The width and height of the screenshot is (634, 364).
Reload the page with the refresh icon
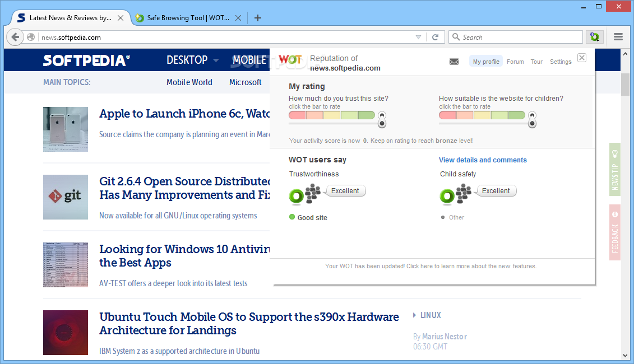435,37
